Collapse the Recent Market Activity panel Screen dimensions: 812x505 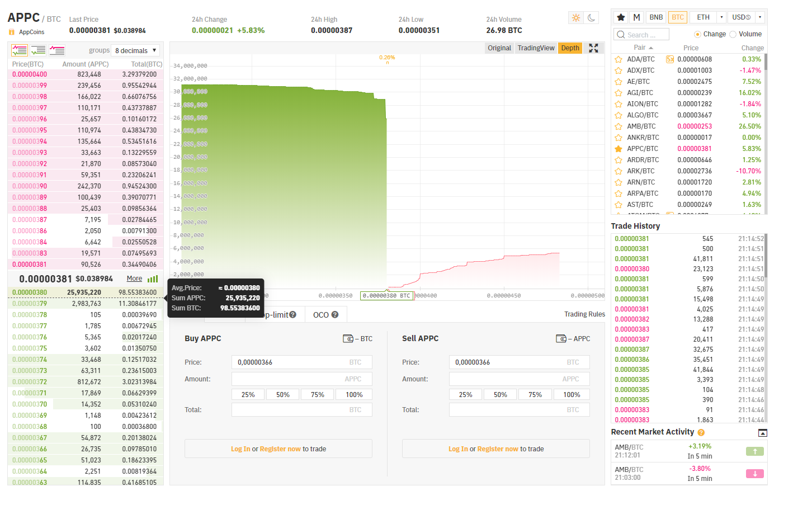(x=762, y=433)
